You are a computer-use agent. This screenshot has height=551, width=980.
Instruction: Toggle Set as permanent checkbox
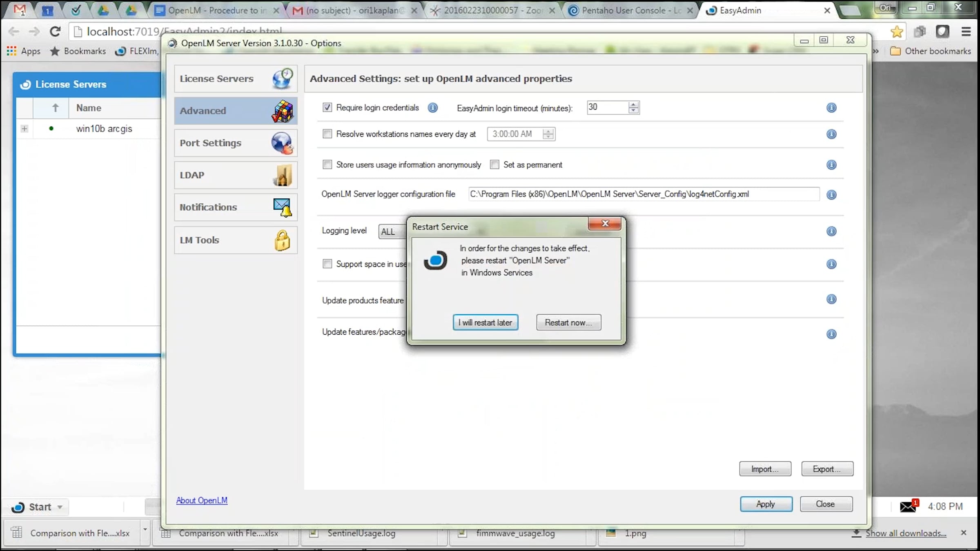[494, 164]
